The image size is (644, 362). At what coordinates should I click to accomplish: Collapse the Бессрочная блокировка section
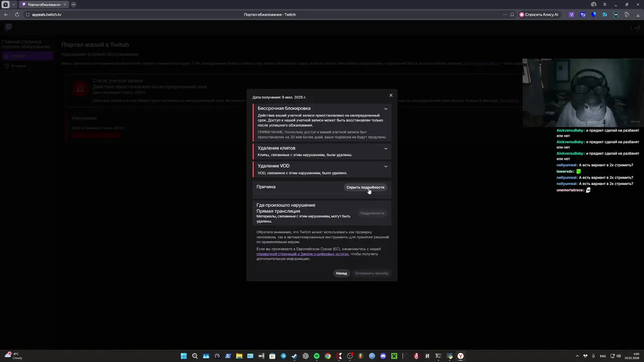386,109
